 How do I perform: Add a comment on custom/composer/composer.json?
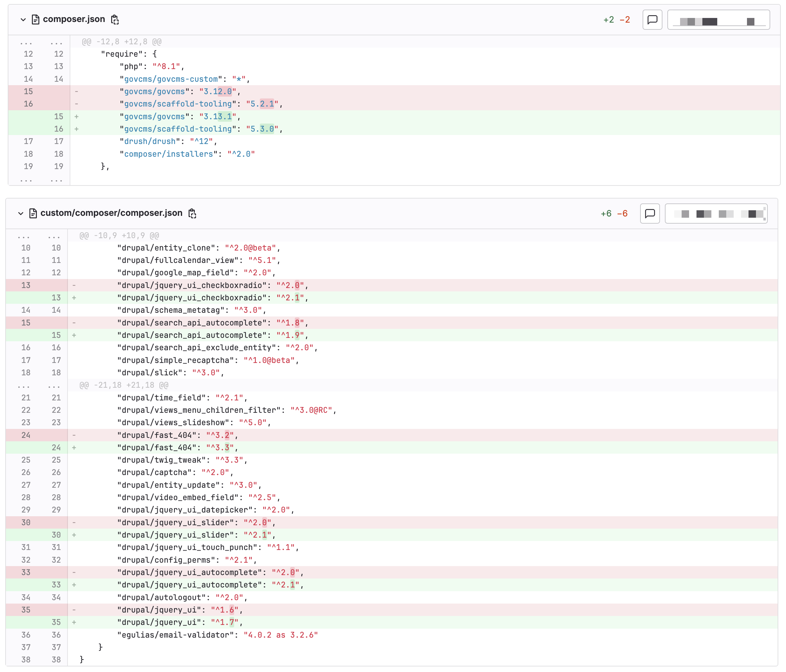point(650,213)
